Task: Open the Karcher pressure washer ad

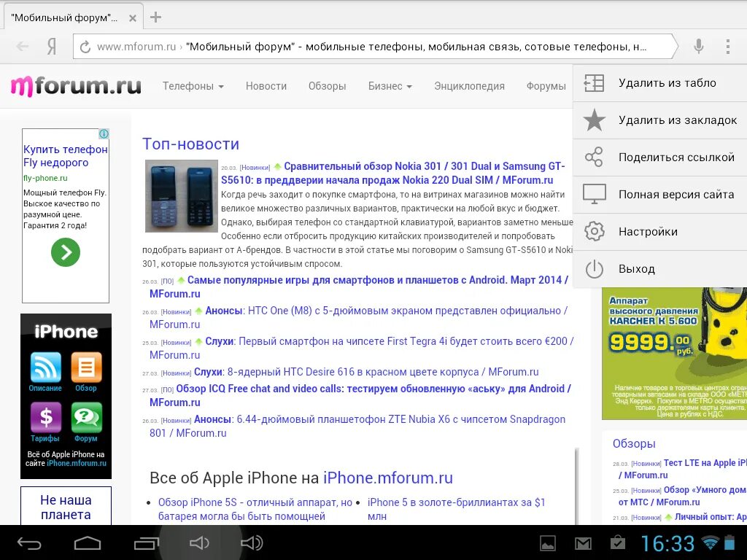Action: coord(675,354)
